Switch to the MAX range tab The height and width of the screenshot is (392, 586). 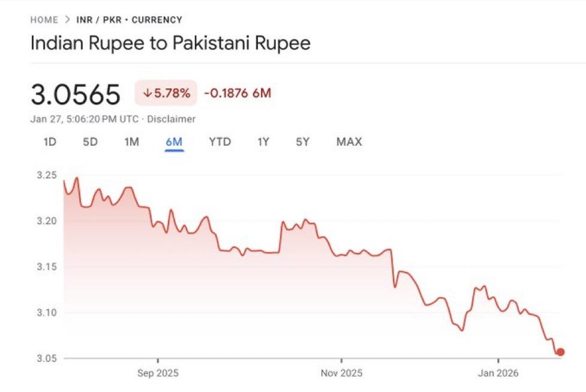tap(349, 142)
